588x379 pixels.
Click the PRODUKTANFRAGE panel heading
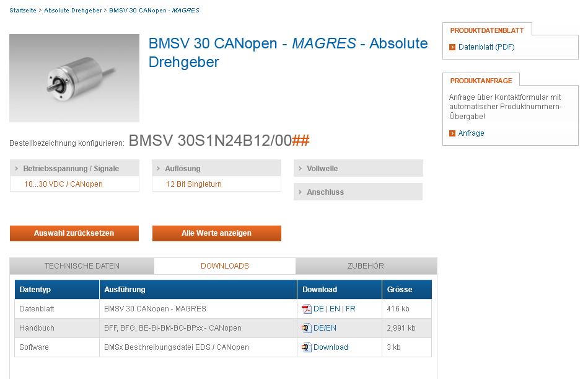(481, 81)
